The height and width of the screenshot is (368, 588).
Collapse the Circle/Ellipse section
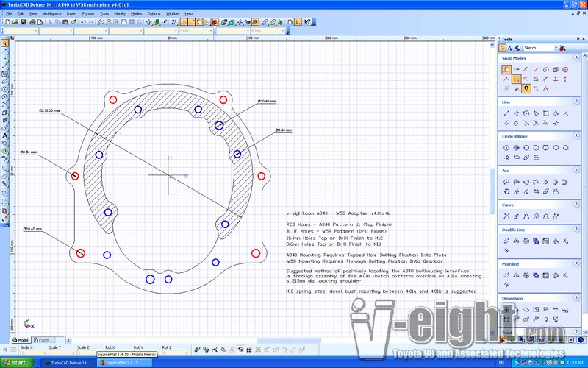576,135
